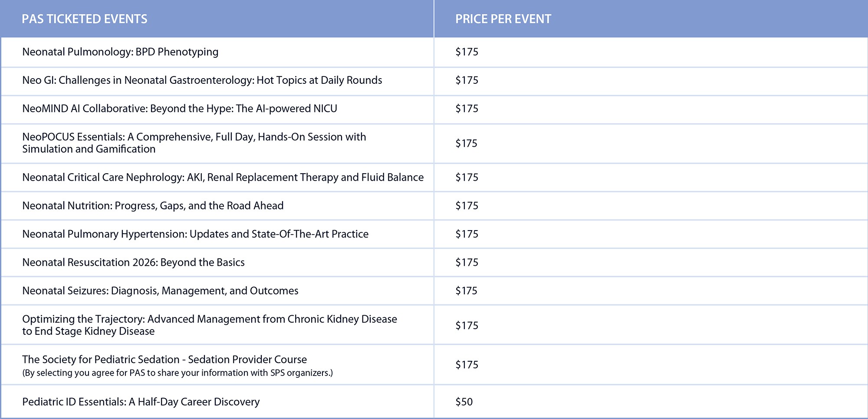Click the $175 price for BPD Phenotyping
The height and width of the screenshot is (419, 868).
click(467, 52)
